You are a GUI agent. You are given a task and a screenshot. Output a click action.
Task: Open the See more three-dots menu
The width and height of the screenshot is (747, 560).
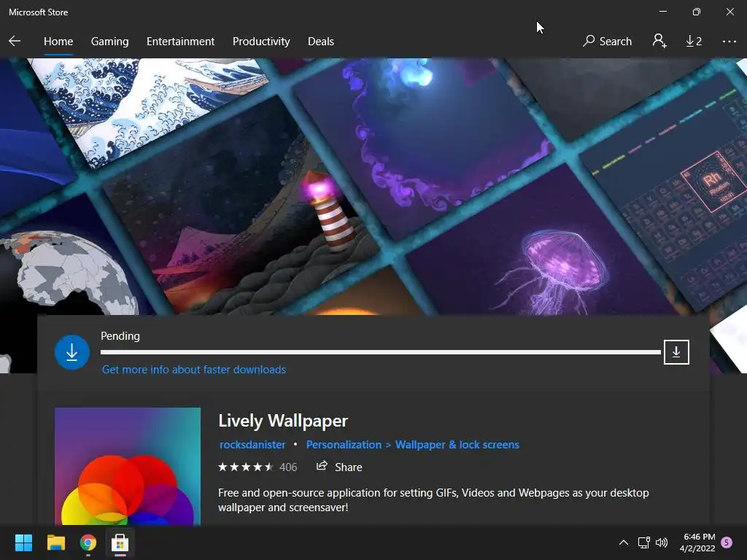729,42
